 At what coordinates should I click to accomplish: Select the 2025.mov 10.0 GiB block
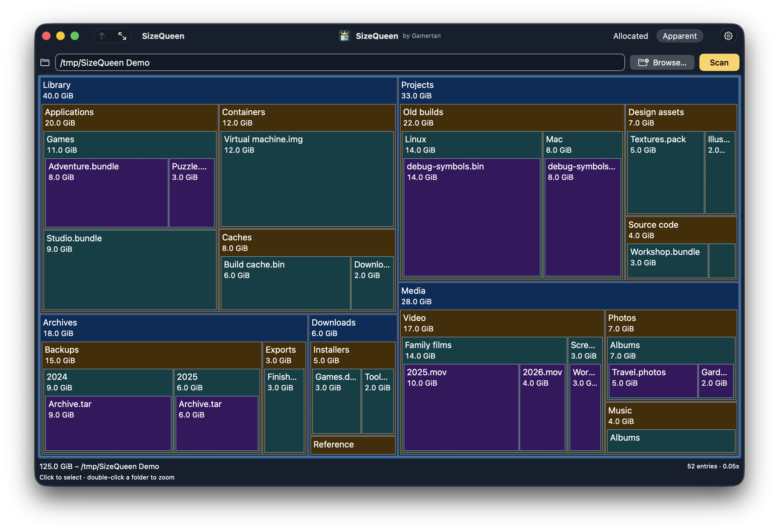click(461, 407)
